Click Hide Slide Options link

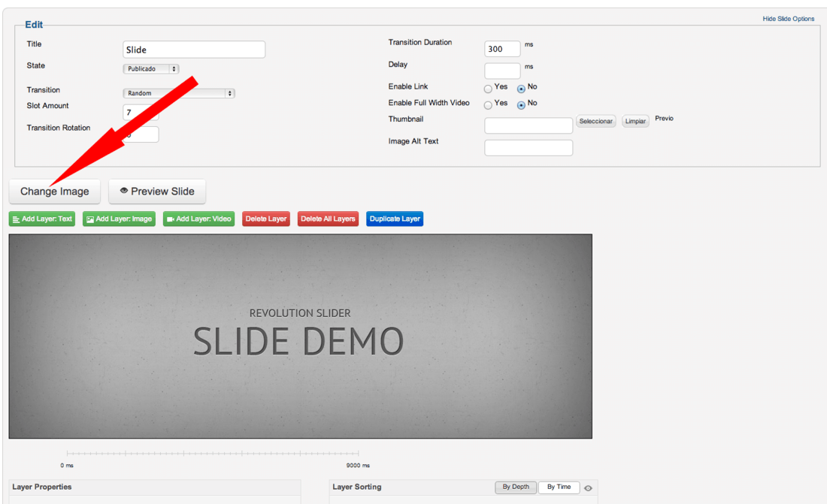coord(788,19)
